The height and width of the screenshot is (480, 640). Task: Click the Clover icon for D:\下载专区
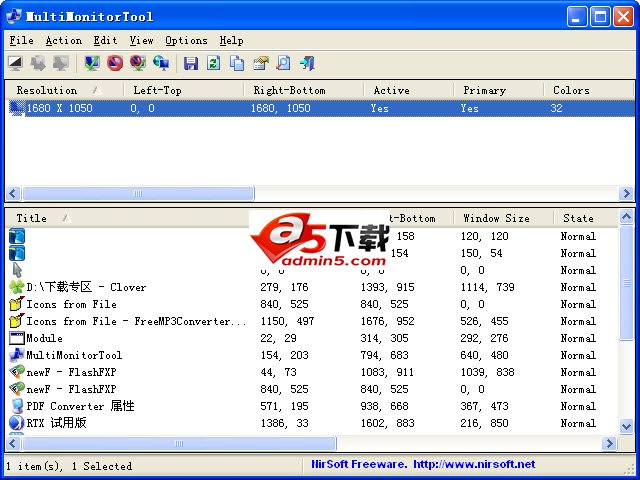tap(17, 287)
